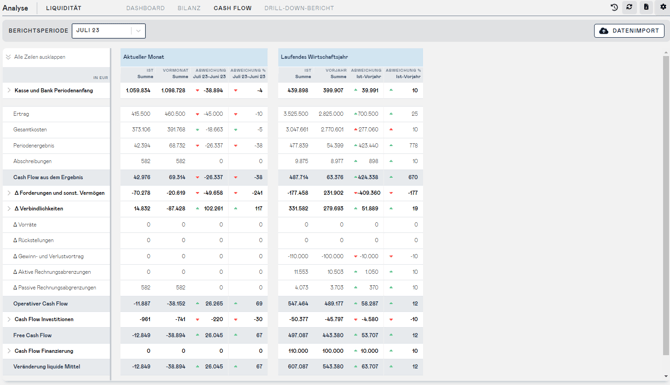Expand Δ Verbindlichkeiten row
The width and height of the screenshot is (670, 385).
[9, 209]
